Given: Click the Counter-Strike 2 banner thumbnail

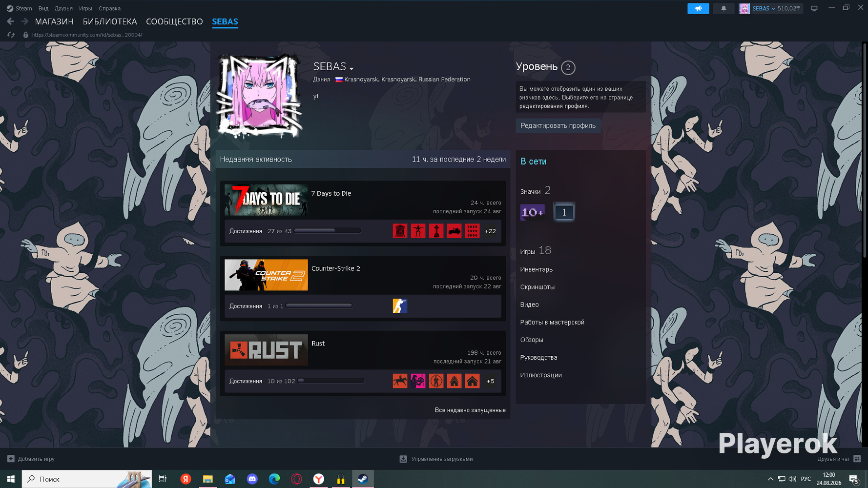Looking at the screenshot, I should tap(266, 275).
